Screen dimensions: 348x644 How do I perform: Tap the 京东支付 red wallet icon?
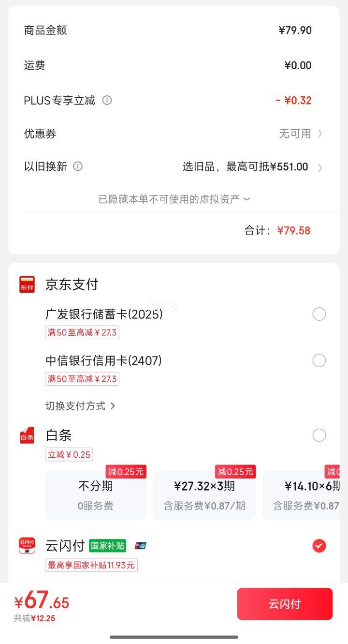tap(27, 284)
